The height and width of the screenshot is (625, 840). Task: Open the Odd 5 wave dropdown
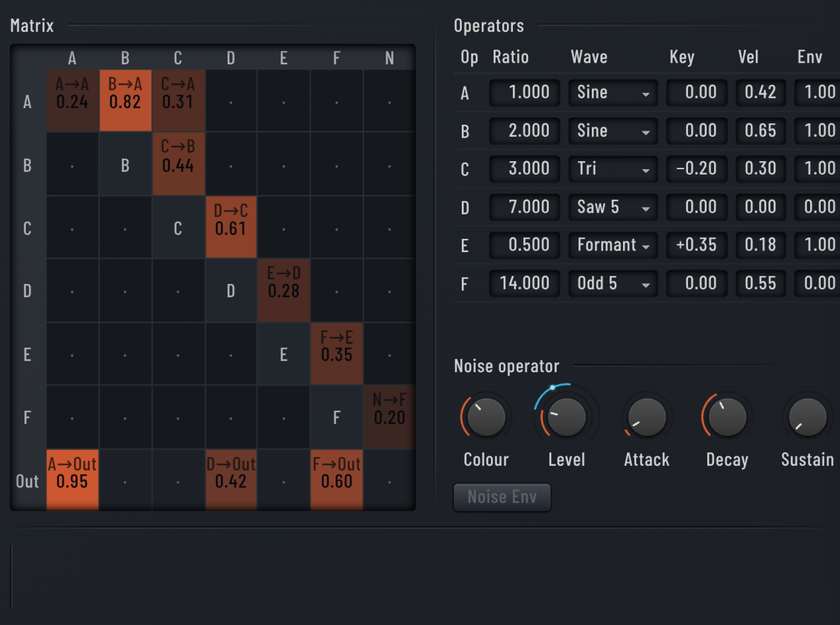click(613, 283)
